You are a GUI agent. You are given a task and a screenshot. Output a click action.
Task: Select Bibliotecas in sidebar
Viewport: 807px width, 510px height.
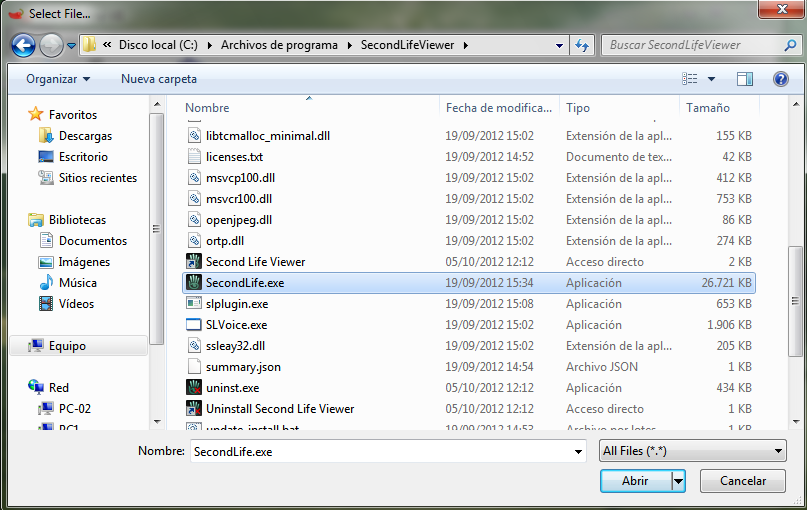coord(77,220)
